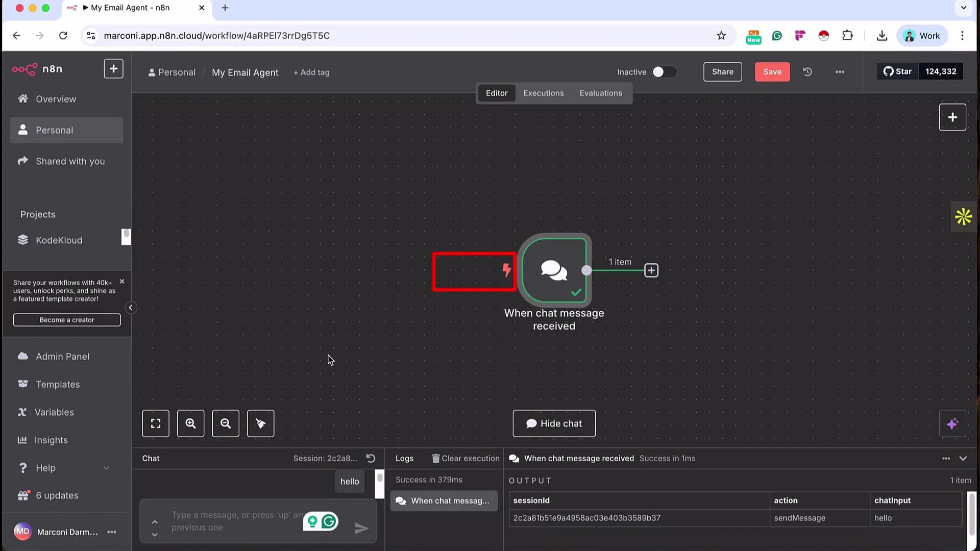Open Work profile button in Chrome
The image size is (980, 551).
922,36
